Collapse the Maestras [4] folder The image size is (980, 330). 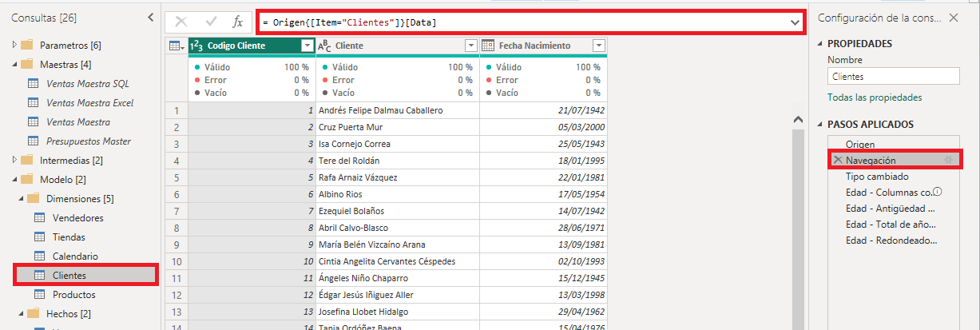pyautogui.click(x=14, y=64)
